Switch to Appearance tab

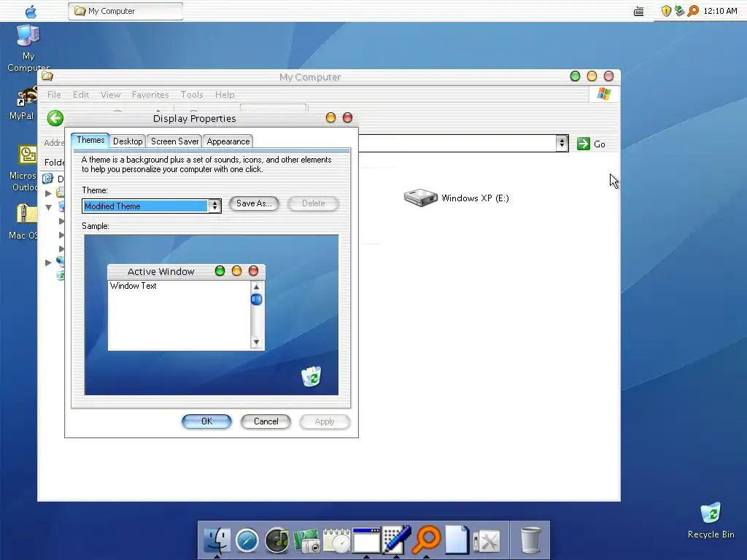tap(228, 141)
